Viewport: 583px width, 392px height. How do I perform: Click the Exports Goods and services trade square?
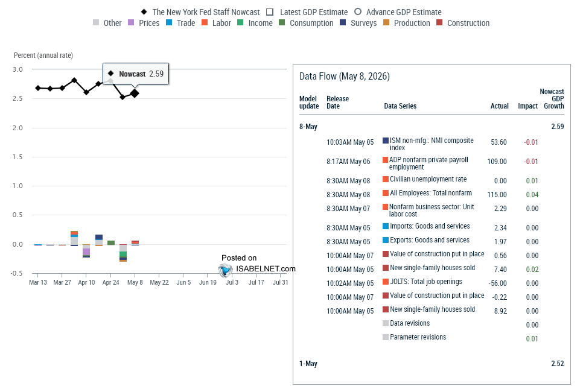386,240
